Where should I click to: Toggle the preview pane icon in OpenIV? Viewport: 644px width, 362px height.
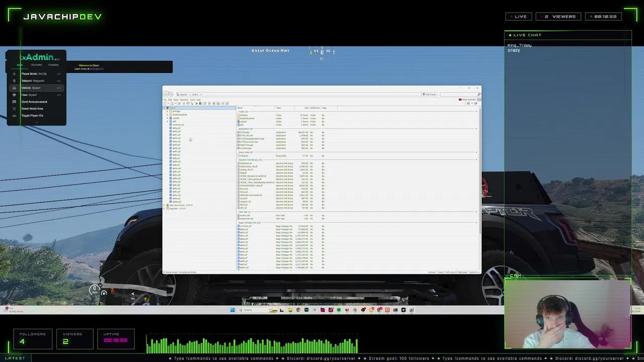(x=475, y=104)
